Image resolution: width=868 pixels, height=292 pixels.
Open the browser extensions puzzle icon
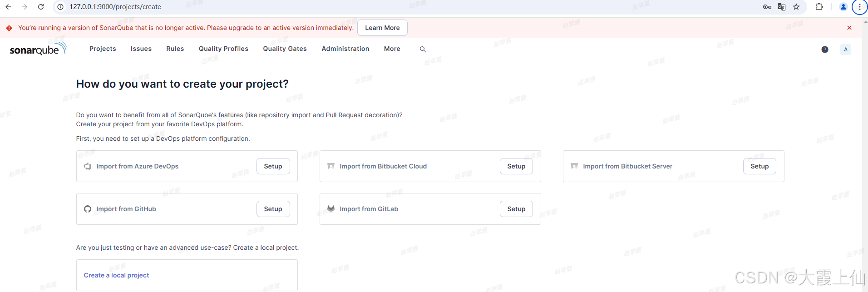819,7
